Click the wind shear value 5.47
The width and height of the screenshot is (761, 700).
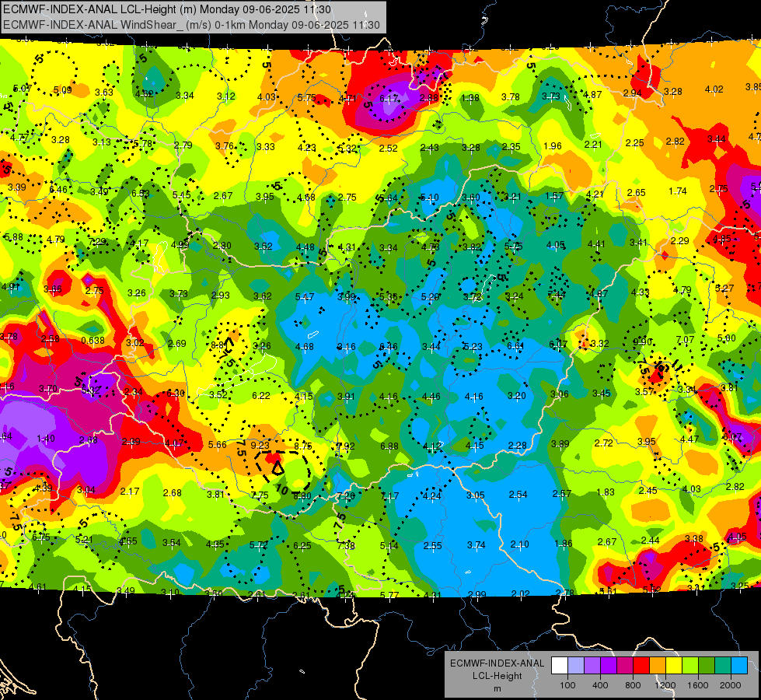[x=305, y=296]
